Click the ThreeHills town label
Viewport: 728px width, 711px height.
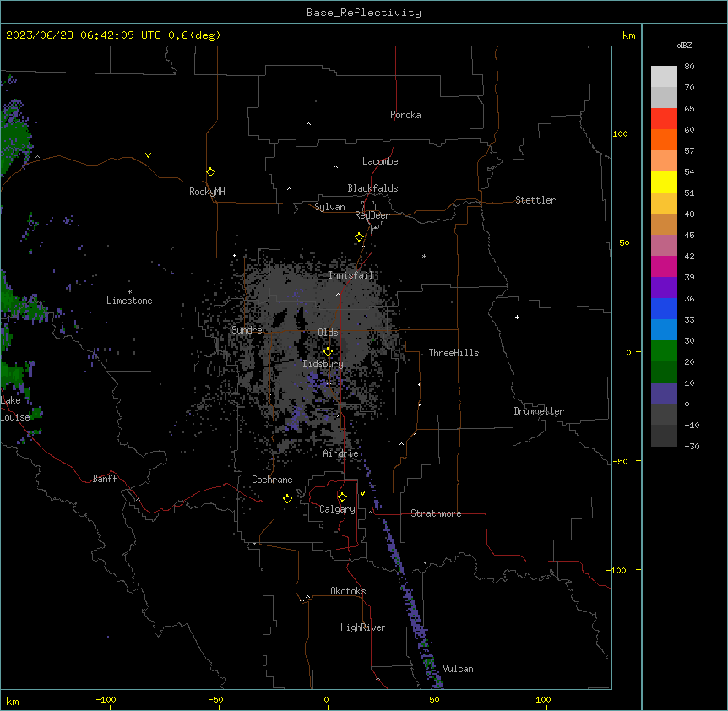(x=454, y=353)
